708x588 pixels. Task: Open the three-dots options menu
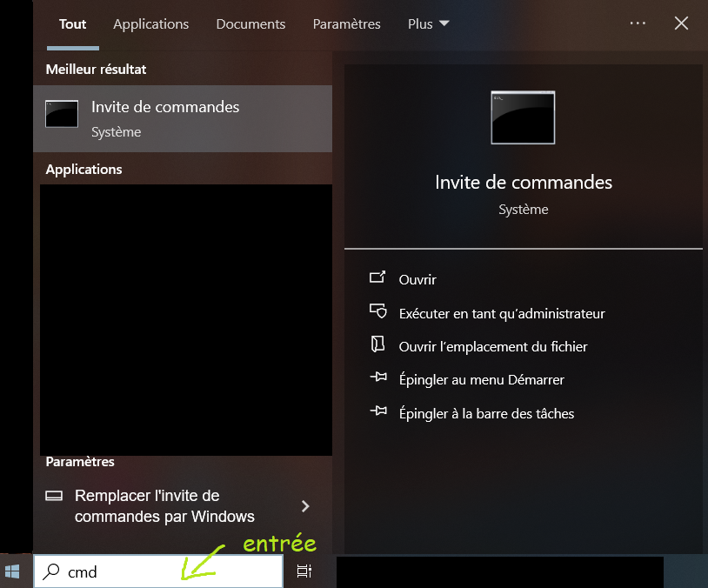[638, 23]
